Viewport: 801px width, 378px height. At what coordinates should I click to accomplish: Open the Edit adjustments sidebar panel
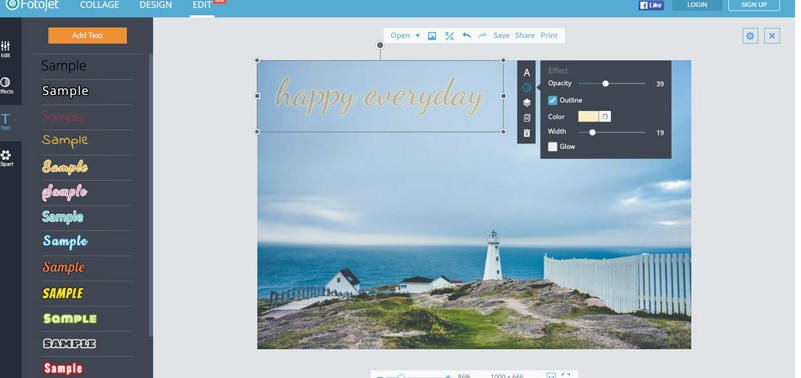pos(5,49)
